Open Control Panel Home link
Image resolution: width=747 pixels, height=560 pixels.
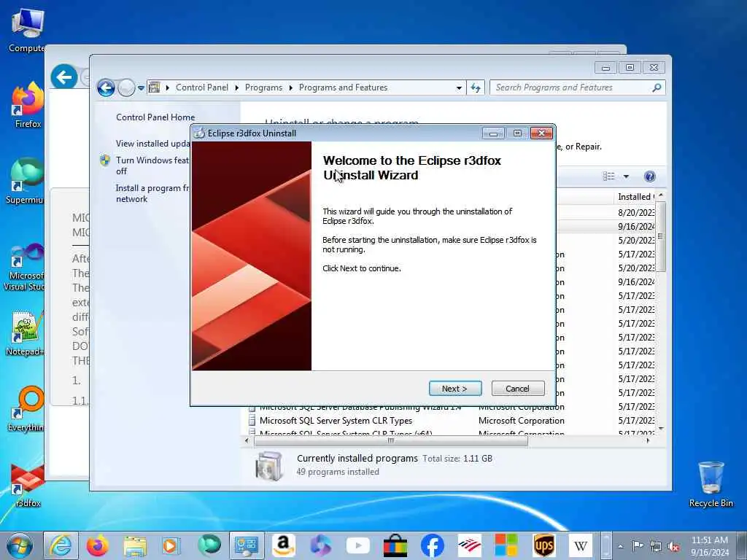pyautogui.click(x=155, y=117)
